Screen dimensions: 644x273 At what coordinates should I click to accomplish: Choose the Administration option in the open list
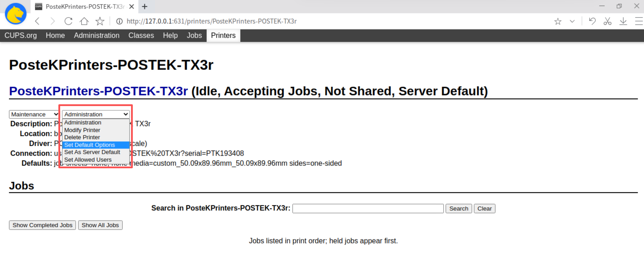click(x=96, y=122)
